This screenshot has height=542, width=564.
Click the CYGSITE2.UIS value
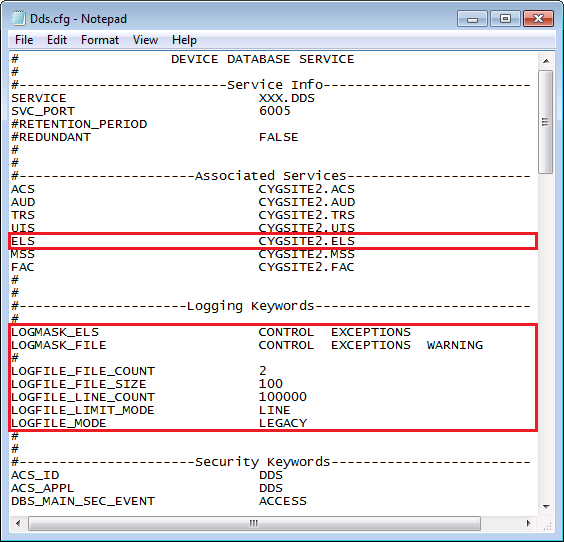tap(306, 228)
